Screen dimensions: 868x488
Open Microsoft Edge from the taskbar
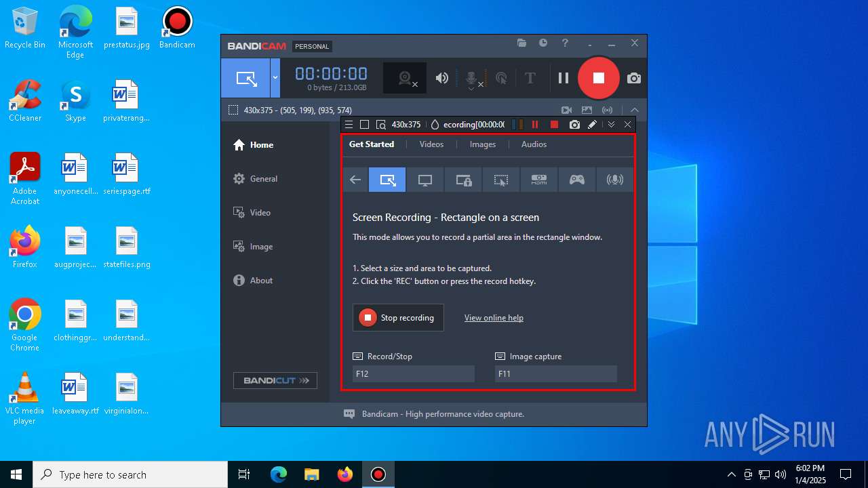tap(279, 474)
